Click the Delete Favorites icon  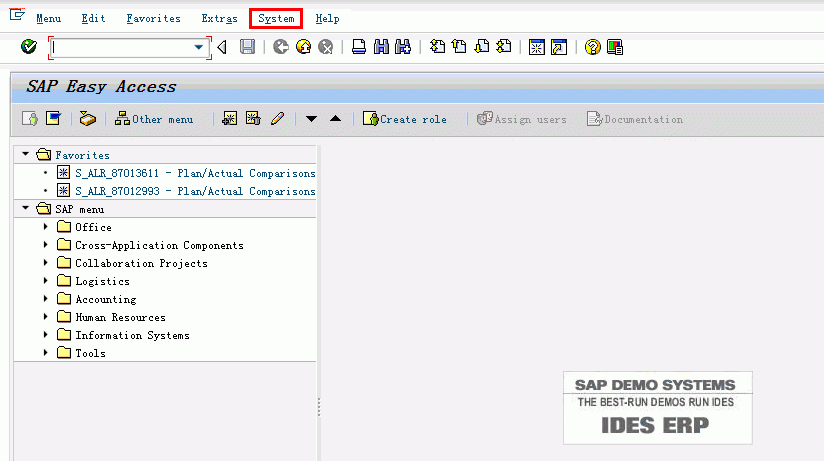click(253, 119)
